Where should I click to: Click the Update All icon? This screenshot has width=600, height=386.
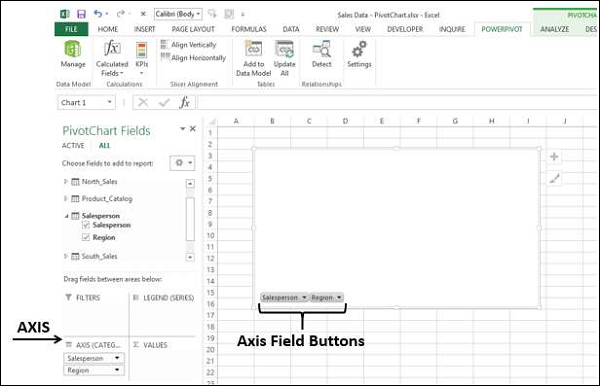click(x=284, y=49)
